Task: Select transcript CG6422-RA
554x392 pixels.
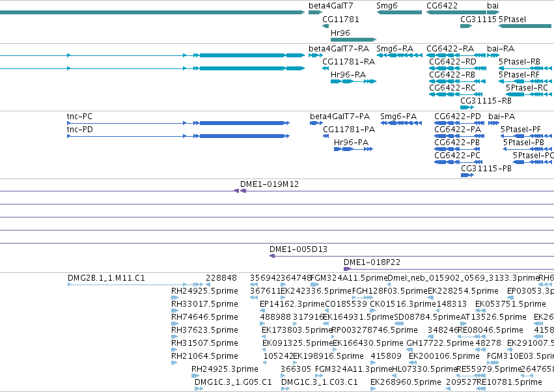Action: [456, 55]
